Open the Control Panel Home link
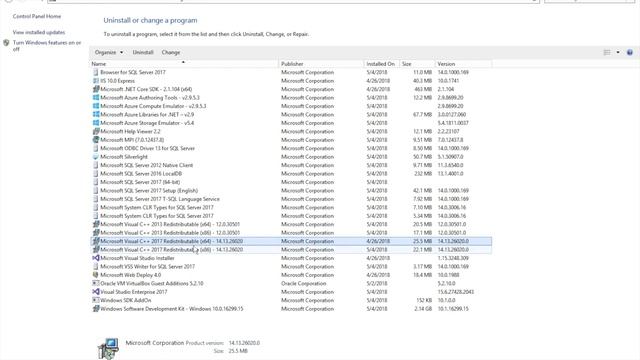640x360 pixels. 37,16
